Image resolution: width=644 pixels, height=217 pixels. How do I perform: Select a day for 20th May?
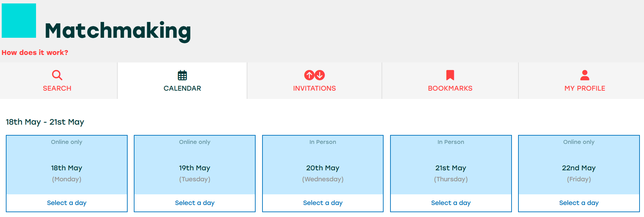click(323, 203)
